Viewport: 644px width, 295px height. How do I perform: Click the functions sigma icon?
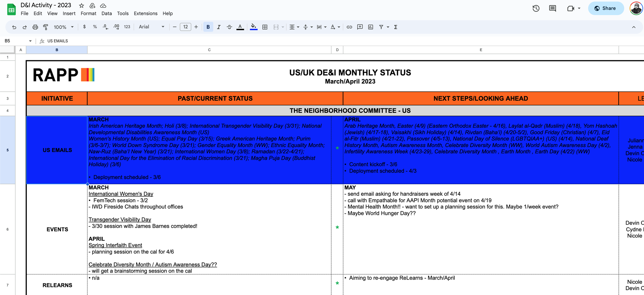pos(396,27)
